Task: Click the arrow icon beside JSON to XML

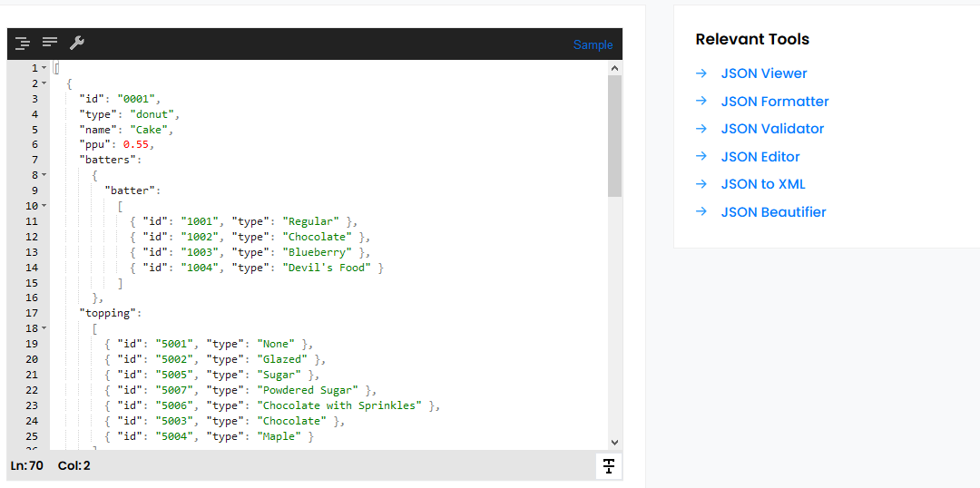Action: pyautogui.click(x=701, y=184)
